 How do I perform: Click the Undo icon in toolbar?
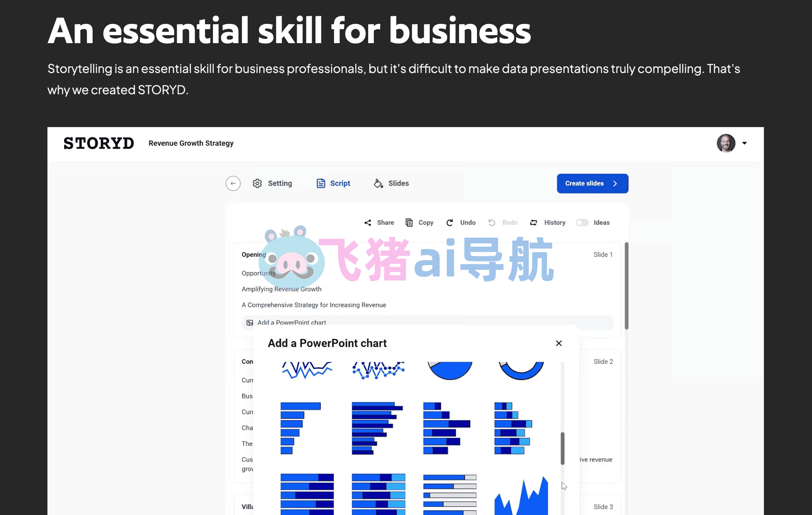(x=450, y=223)
